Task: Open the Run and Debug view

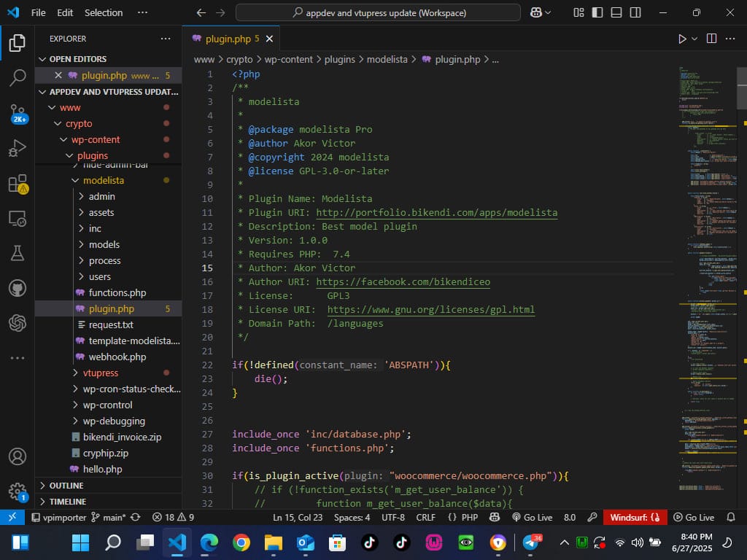Action: [18, 149]
